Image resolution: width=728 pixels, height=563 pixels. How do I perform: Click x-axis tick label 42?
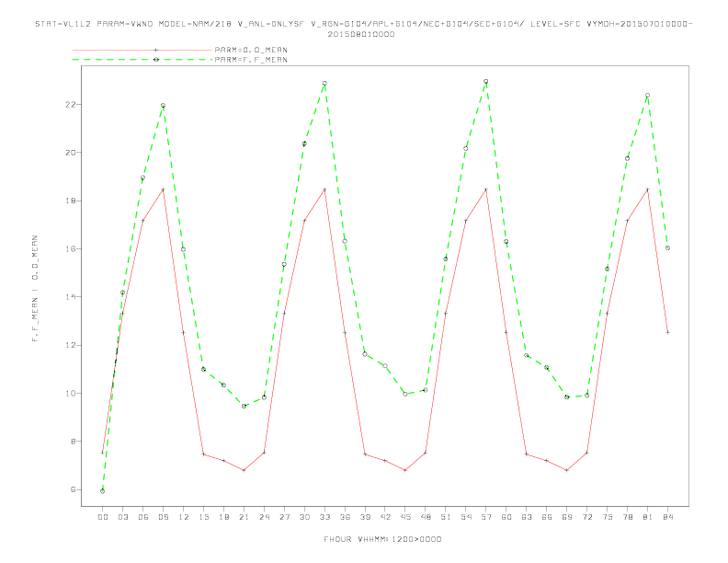coord(385,517)
